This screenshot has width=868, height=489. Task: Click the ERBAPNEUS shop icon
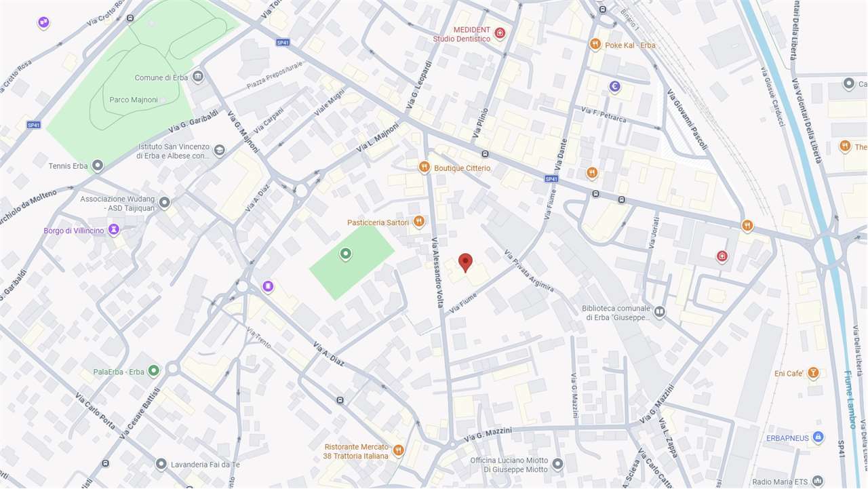[x=818, y=437]
